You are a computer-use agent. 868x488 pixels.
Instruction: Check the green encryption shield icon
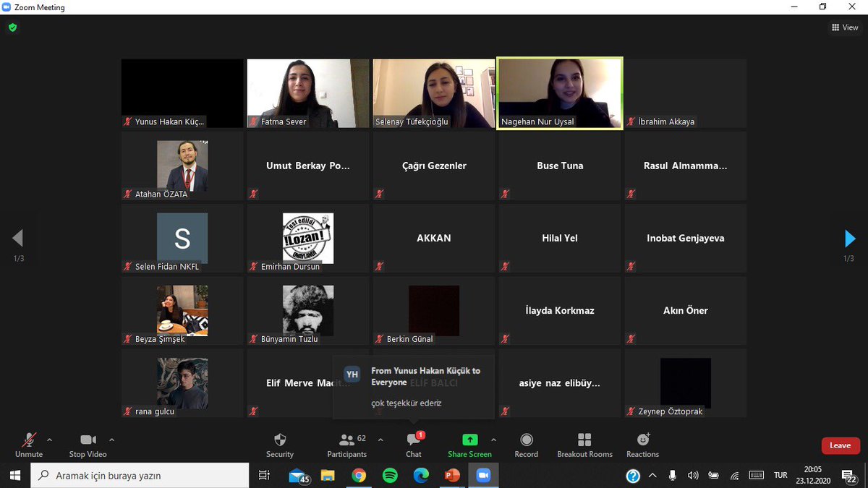12,27
